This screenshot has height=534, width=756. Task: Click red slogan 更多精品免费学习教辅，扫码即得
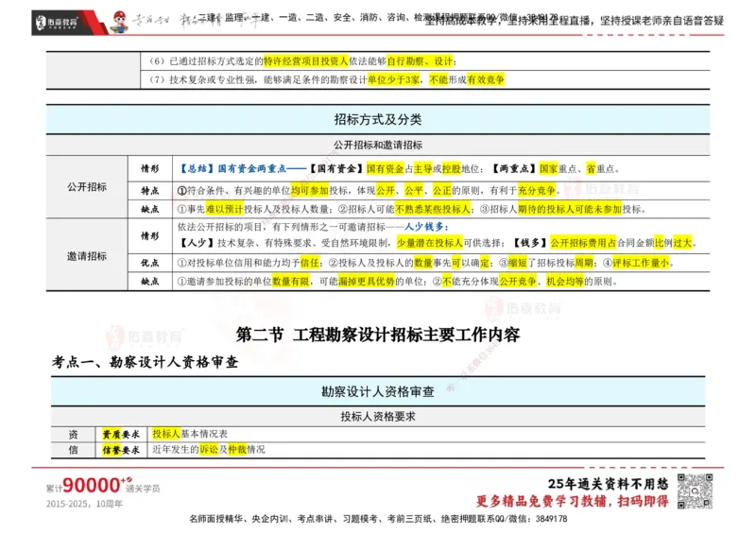tap(573, 501)
